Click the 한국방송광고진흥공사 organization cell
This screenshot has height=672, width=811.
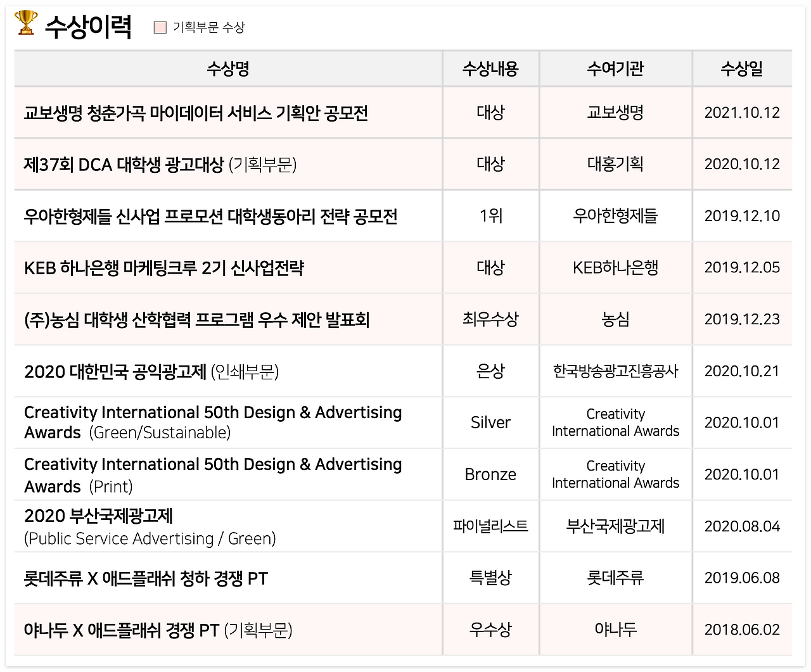click(x=615, y=371)
